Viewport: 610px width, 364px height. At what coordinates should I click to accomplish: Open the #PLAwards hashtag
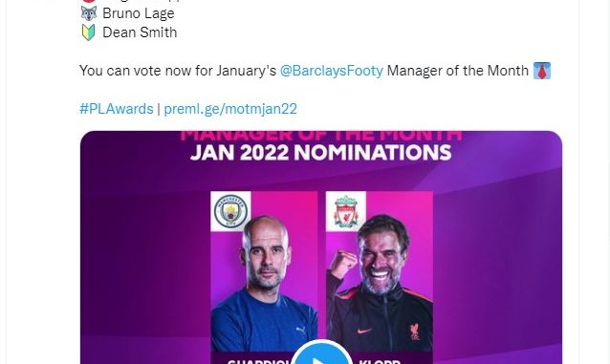click(117, 109)
